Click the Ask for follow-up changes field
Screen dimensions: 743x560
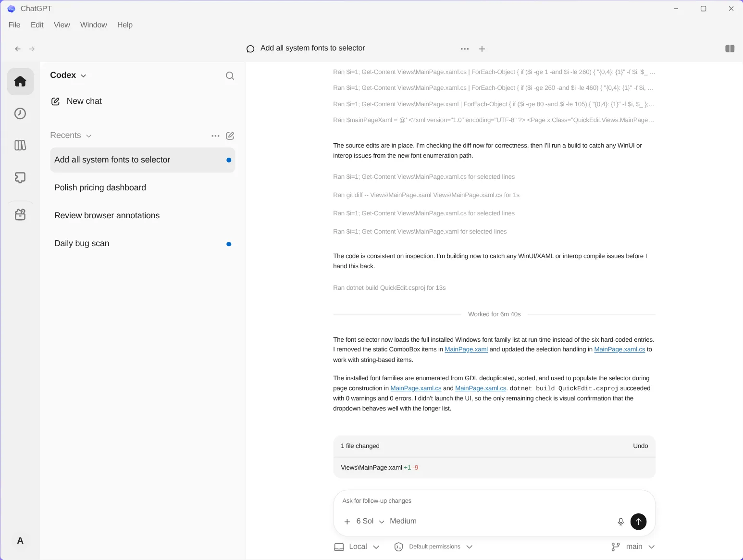[x=494, y=501]
